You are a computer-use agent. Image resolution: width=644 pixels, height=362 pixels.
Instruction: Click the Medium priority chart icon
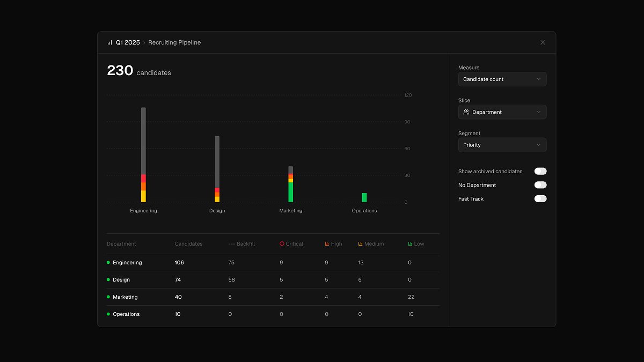click(361, 243)
